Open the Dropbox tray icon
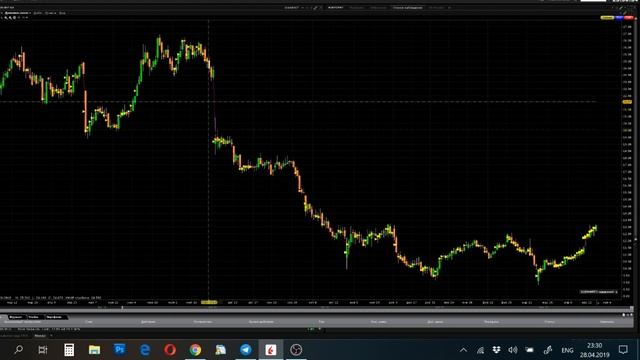Viewport: 640px width, 360px height. point(496,350)
